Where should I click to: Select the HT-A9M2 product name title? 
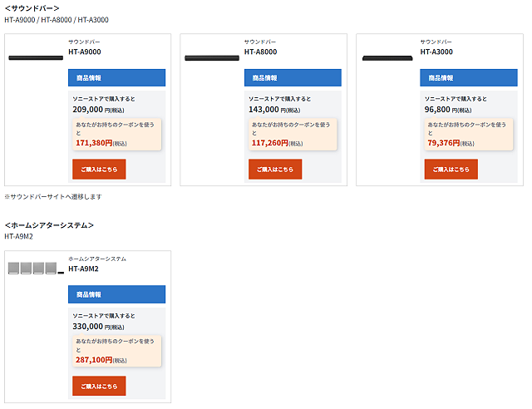(x=84, y=269)
